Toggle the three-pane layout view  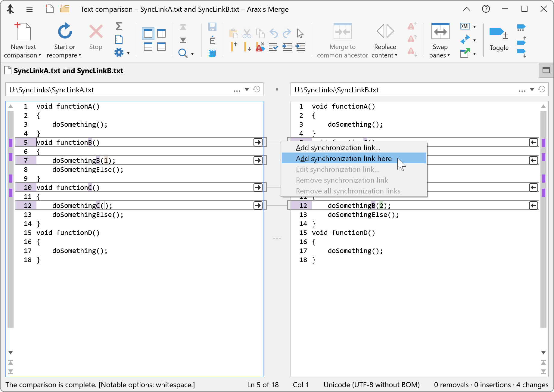coord(161,33)
